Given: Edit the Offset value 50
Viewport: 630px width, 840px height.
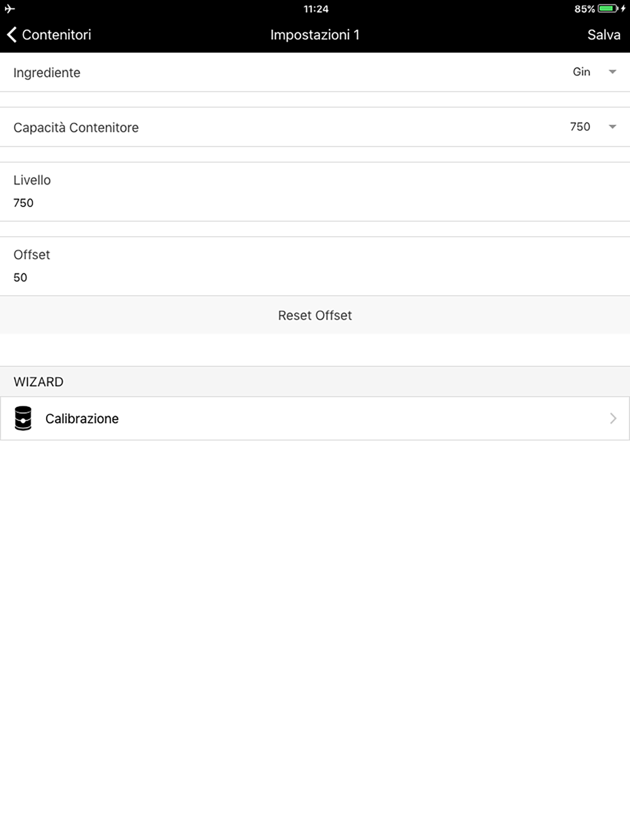Looking at the screenshot, I should point(20,277).
